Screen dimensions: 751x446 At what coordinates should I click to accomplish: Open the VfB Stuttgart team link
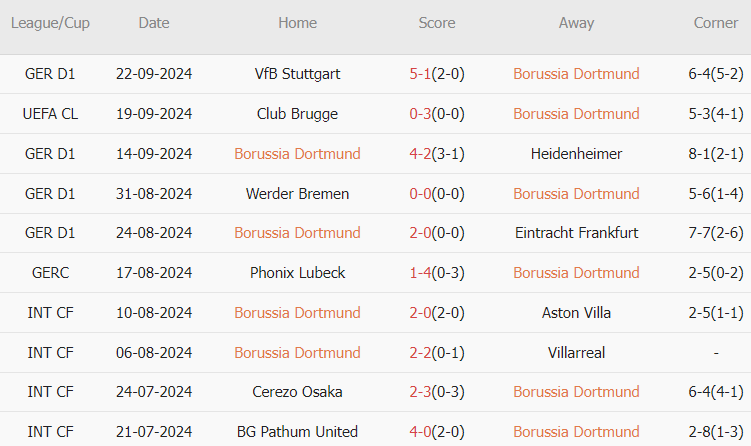point(297,74)
